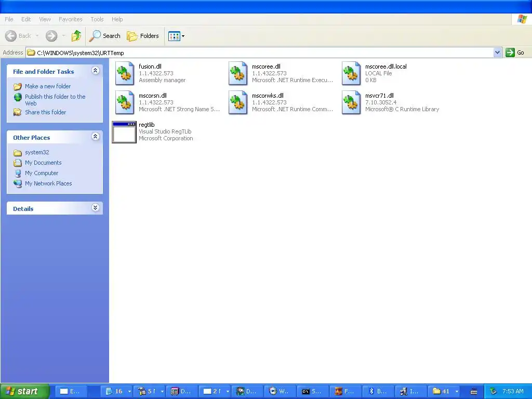Screen dimensions: 532x399
Task: Select the regtlib file name
Action: click(x=147, y=125)
